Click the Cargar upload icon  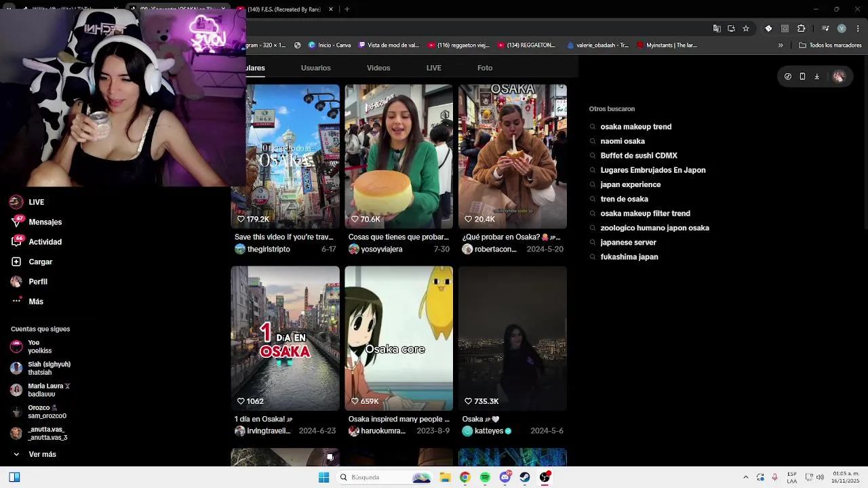coord(16,262)
